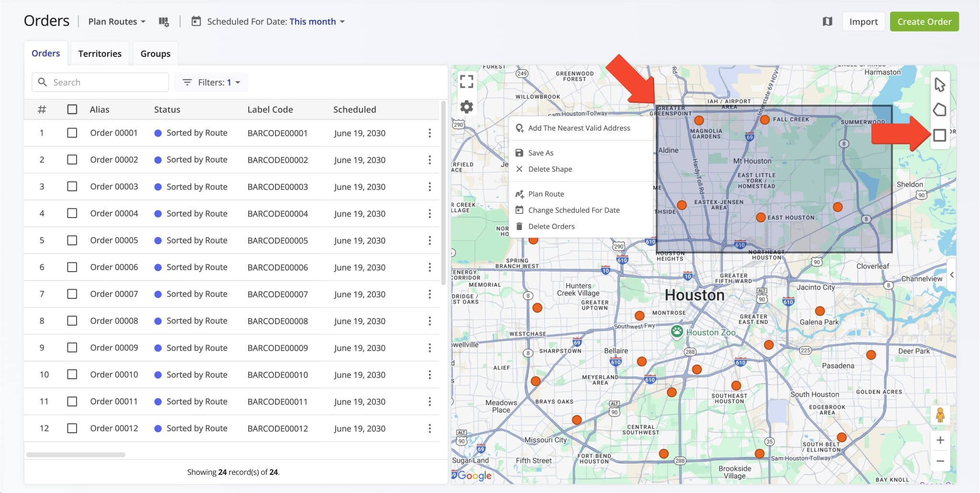Open the Scheduled For Date This month dropdown
This screenshot has width=980, height=493.
click(317, 22)
